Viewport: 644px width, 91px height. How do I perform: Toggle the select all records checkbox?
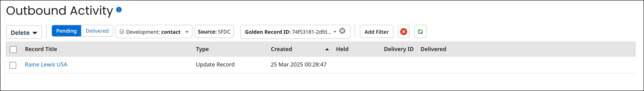click(x=13, y=50)
